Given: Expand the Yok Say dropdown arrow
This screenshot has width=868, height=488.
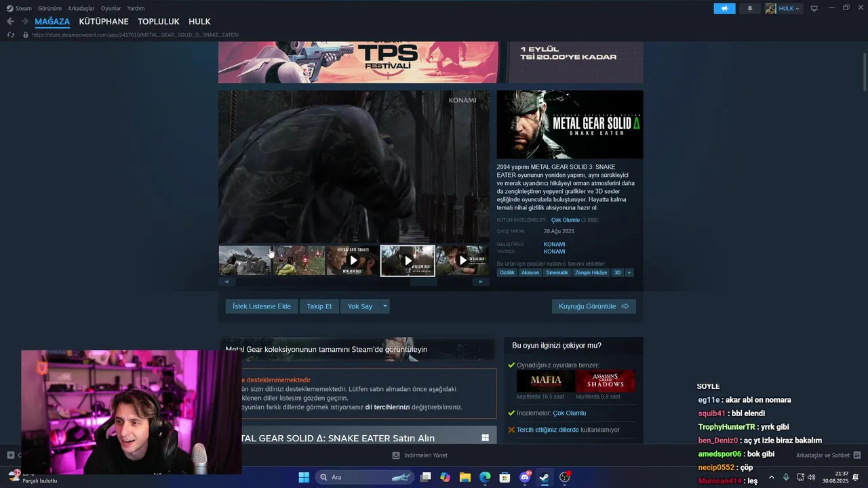Looking at the screenshot, I should point(384,306).
